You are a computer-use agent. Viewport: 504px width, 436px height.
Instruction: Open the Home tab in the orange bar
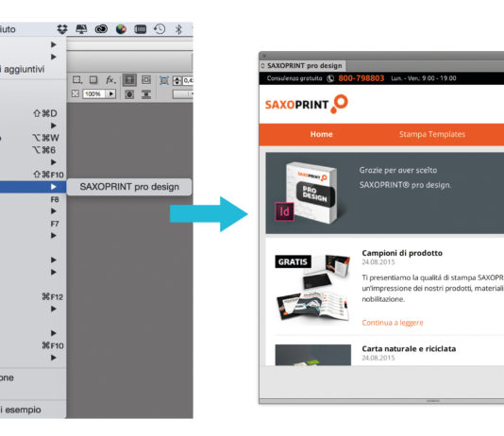coord(322,134)
